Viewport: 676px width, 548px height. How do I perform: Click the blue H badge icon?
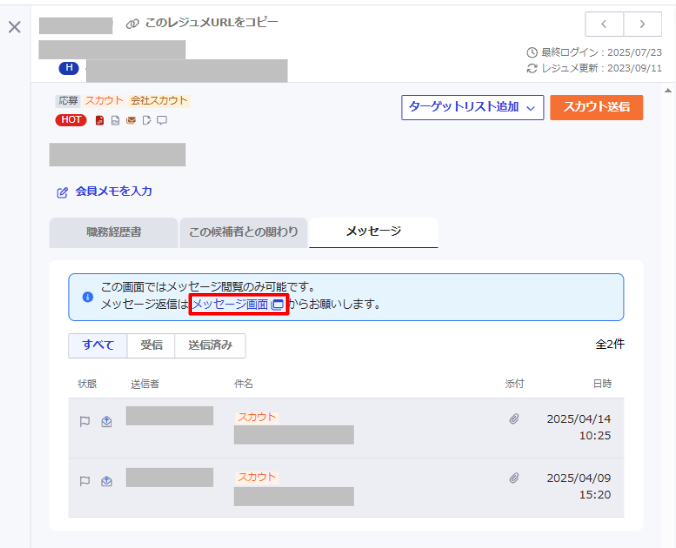69,68
